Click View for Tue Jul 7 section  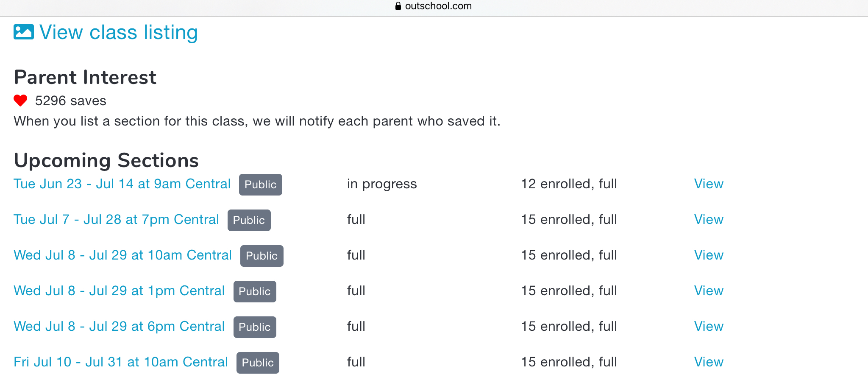pos(708,220)
